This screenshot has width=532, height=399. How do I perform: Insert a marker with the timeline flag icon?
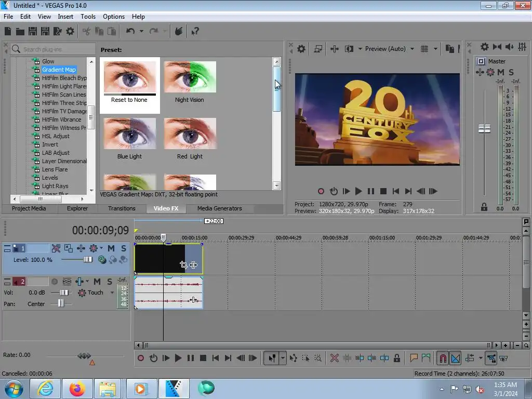[x=414, y=358]
